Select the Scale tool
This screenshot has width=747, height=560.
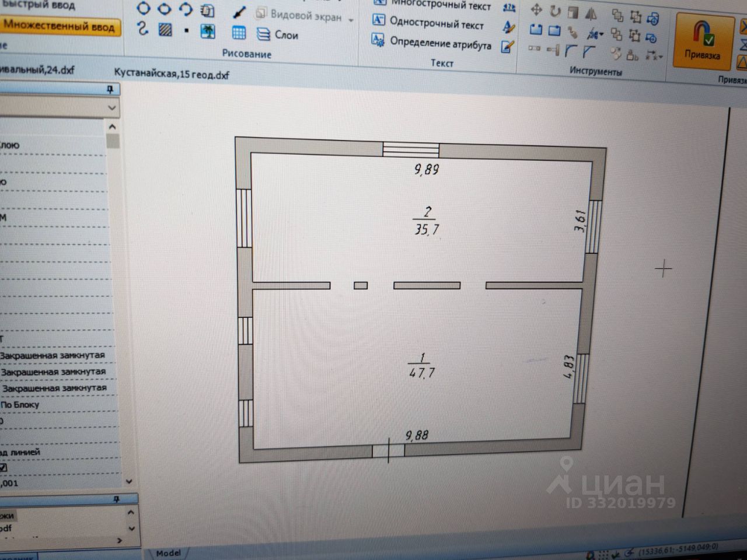pyautogui.click(x=573, y=12)
